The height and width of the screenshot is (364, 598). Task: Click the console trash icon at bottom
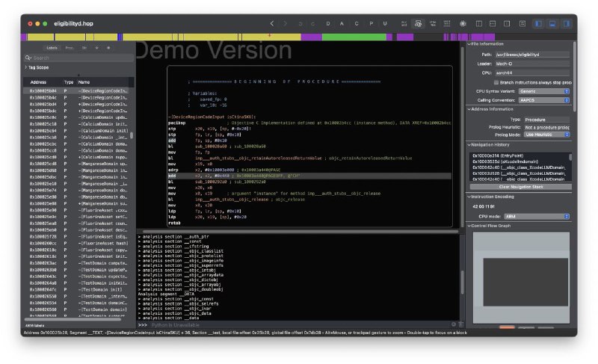[460, 324]
